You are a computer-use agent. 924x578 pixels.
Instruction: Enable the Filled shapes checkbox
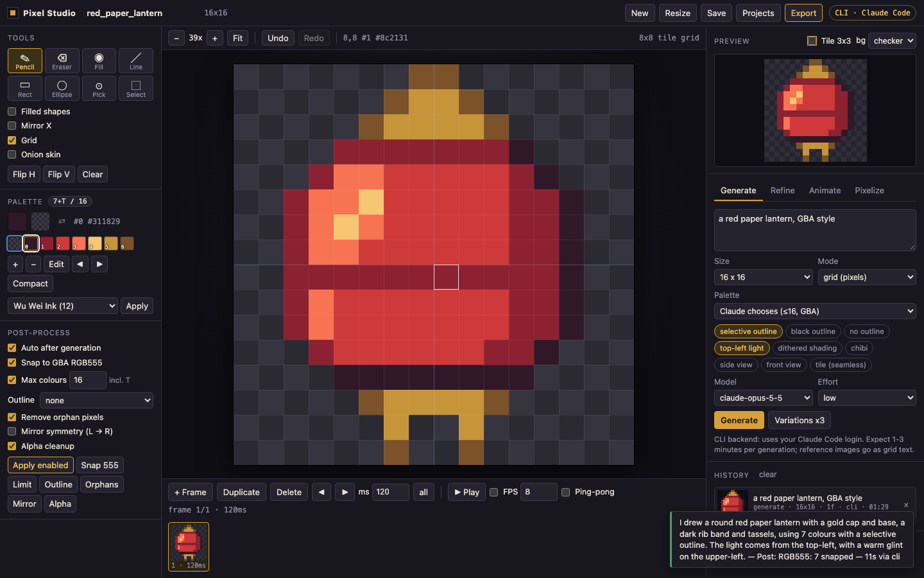tap(12, 111)
